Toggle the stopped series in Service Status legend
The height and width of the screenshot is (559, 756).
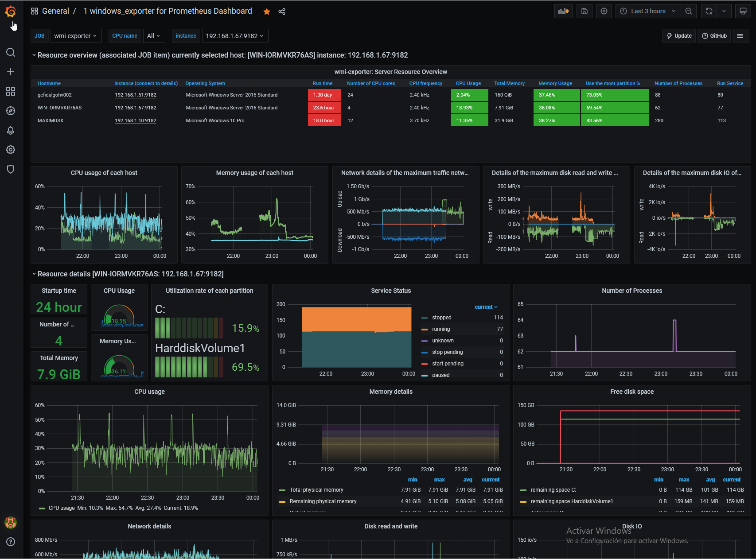[441, 318]
